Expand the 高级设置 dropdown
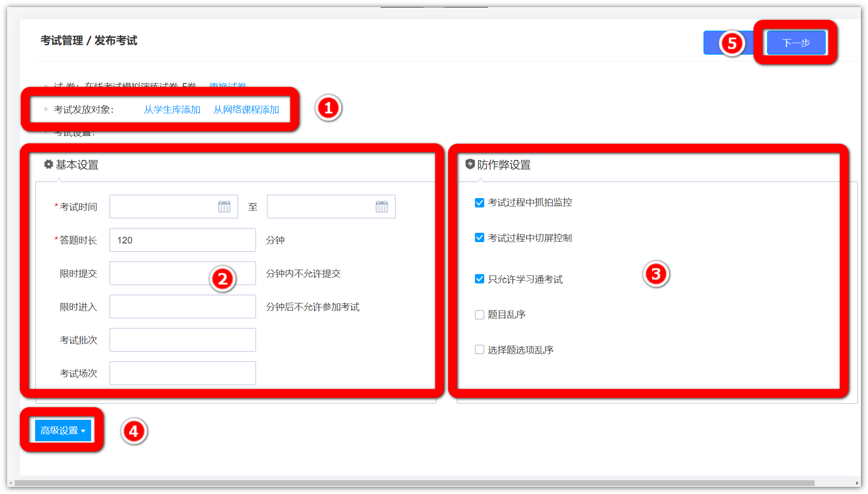This screenshot has height=494, width=868. 63,430
